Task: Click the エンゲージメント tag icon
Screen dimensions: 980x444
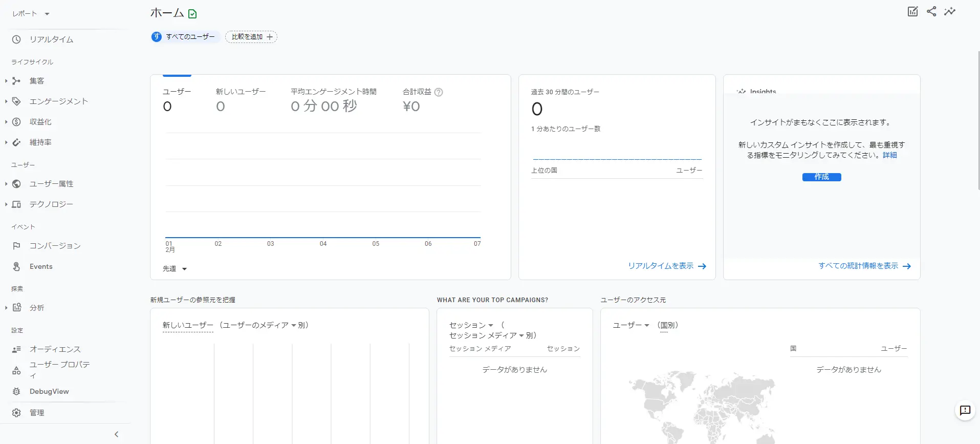Action: tap(16, 101)
